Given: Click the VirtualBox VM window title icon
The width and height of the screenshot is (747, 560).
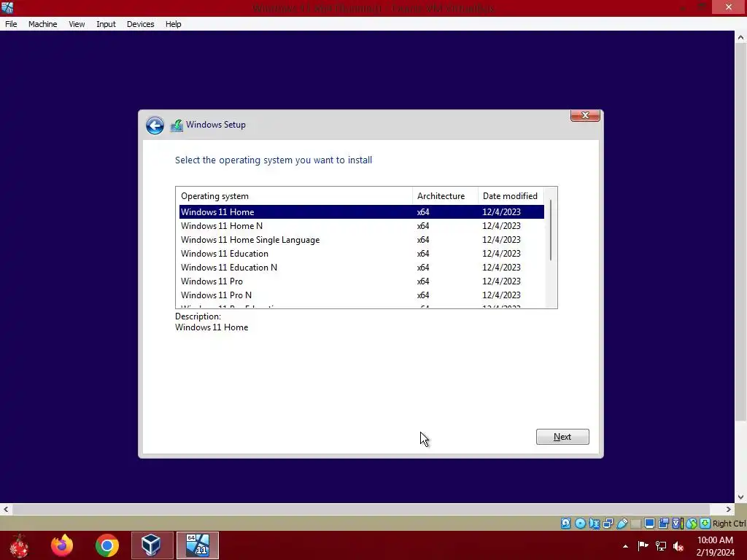Looking at the screenshot, I should (7, 7).
